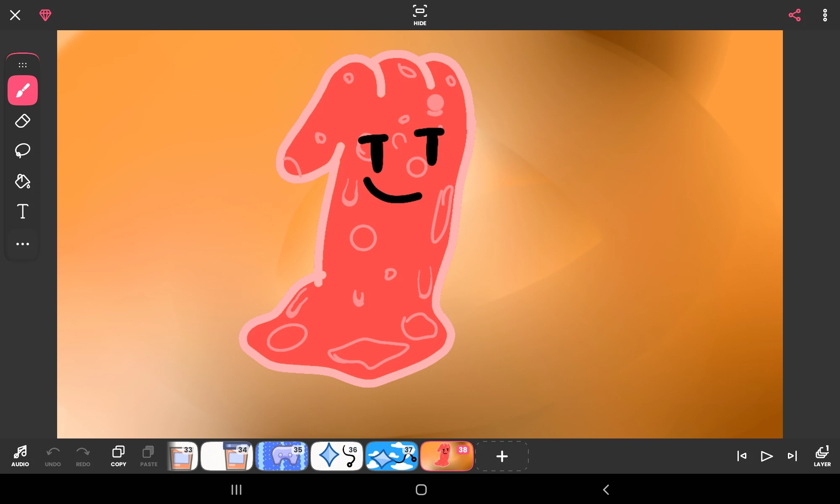This screenshot has height=504, width=840.
Task: Select the Lasso selection tool
Action: point(23,150)
